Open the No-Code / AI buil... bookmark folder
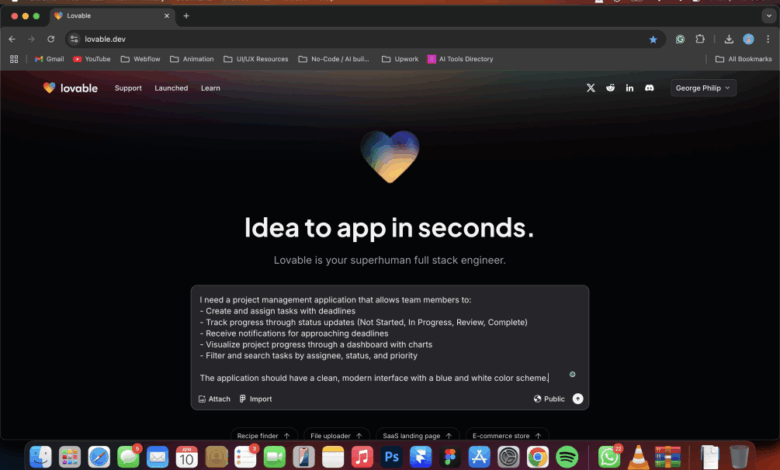The height and width of the screenshot is (470, 780). pyautogui.click(x=334, y=59)
